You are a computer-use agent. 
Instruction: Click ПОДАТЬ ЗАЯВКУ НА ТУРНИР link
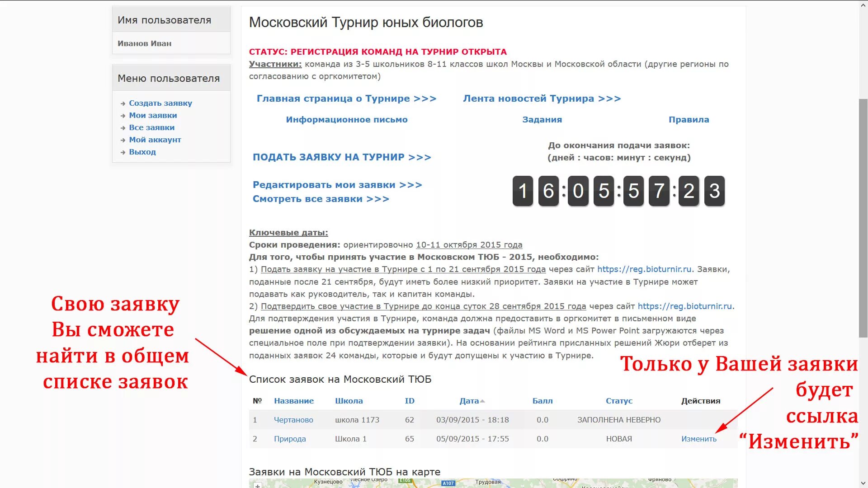pyautogui.click(x=342, y=157)
